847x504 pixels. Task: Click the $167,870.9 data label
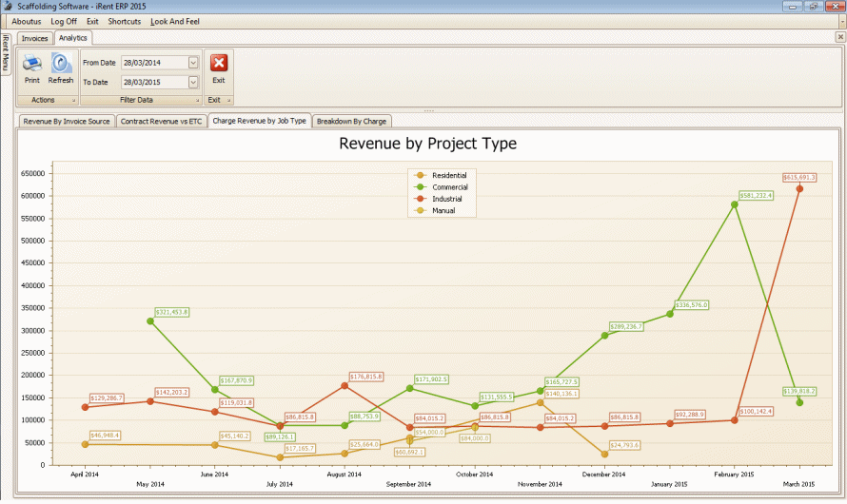(236, 381)
